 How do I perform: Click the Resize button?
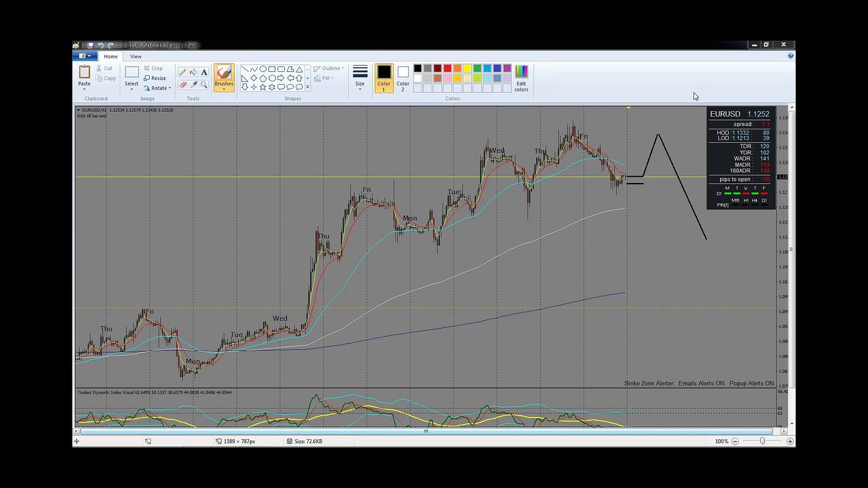click(155, 78)
